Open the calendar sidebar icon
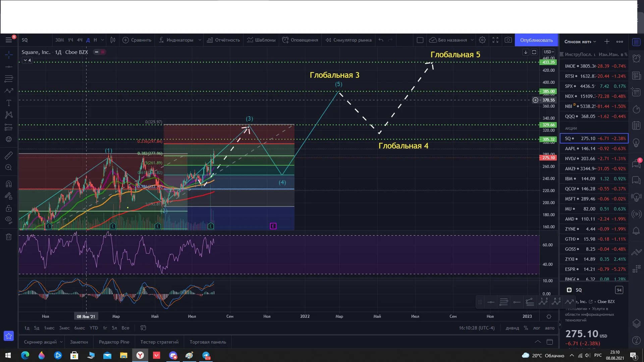Image resolution: width=644 pixels, height=362 pixels. click(636, 126)
